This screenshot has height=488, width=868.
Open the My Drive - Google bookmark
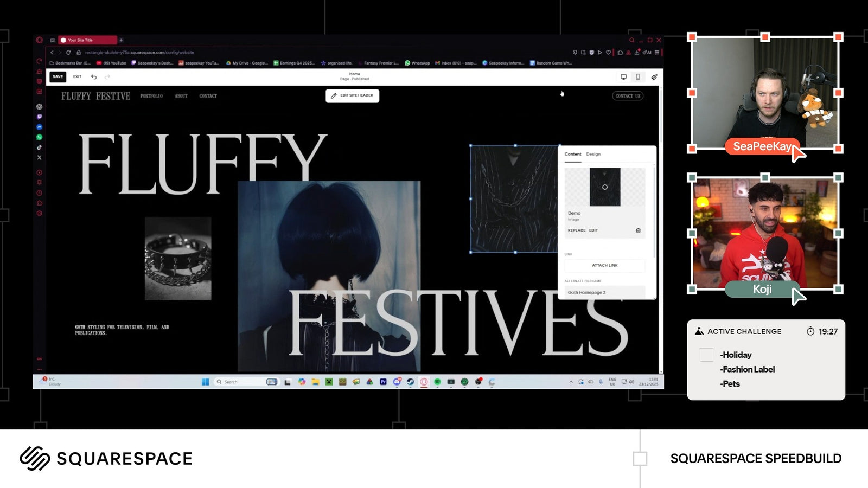[x=247, y=63]
